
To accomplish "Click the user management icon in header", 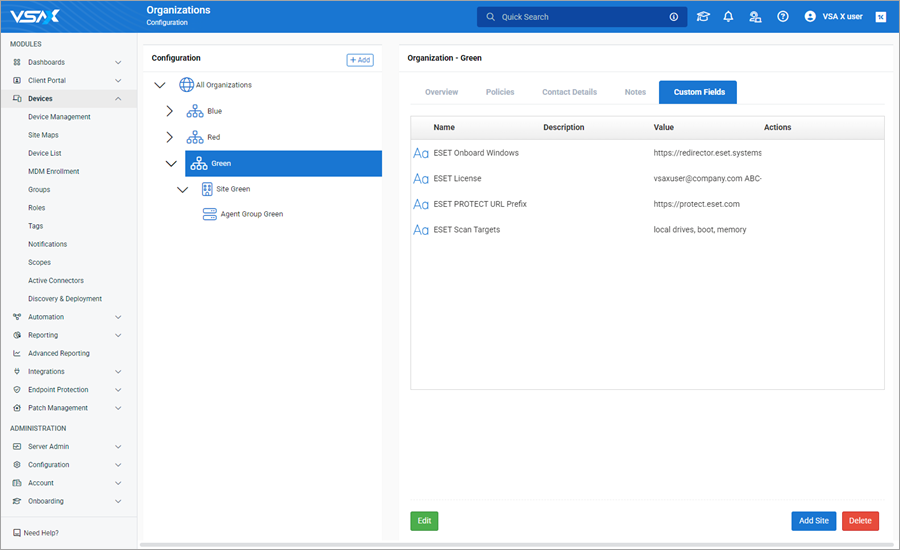I will pyautogui.click(x=756, y=17).
